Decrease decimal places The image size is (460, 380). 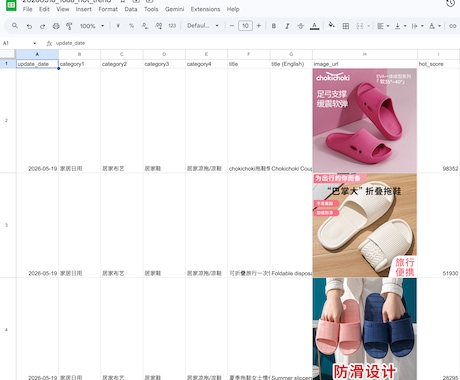[145, 26]
